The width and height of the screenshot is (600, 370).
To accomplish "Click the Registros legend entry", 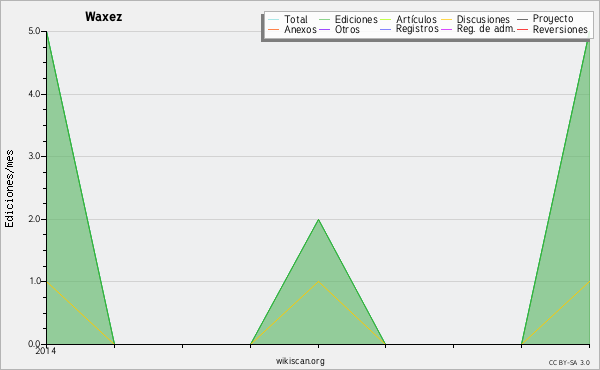I will coord(409,29).
